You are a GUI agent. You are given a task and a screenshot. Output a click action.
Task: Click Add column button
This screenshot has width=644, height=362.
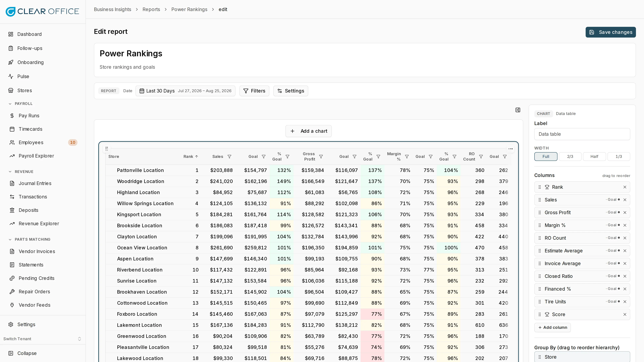pyautogui.click(x=552, y=327)
